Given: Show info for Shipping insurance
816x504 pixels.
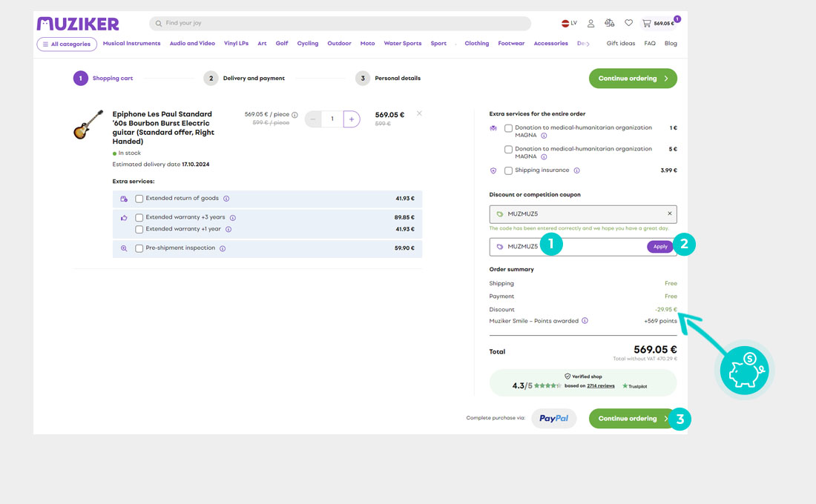Looking at the screenshot, I should pos(577,170).
